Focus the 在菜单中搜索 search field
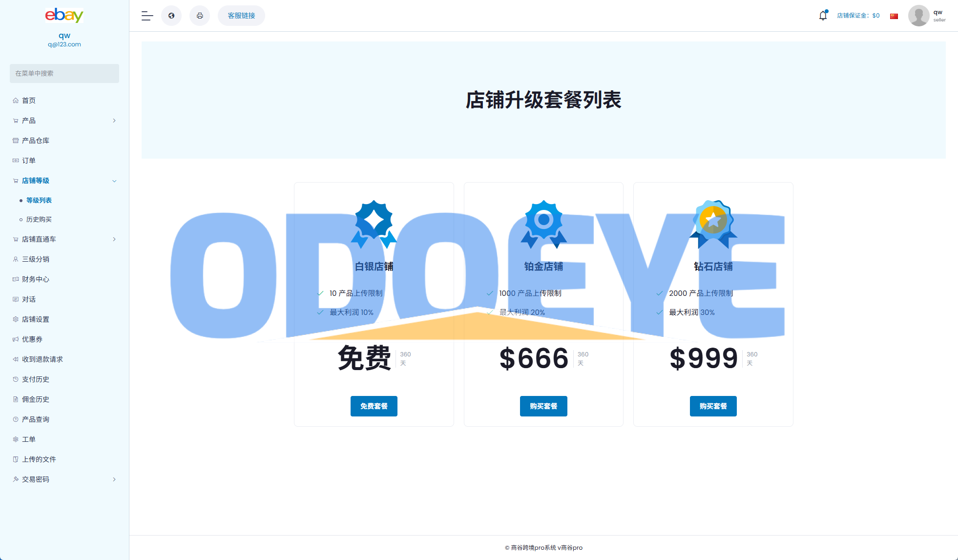 64,73
